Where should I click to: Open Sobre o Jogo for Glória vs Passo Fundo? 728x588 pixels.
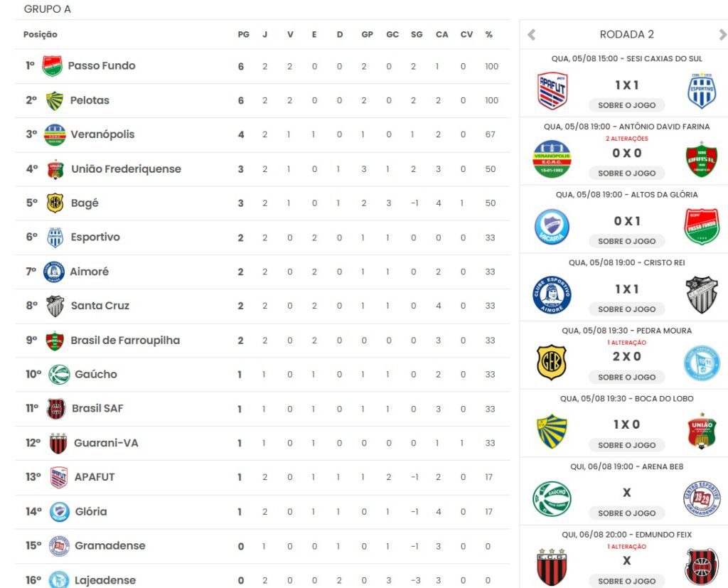(x=627, y=241)
